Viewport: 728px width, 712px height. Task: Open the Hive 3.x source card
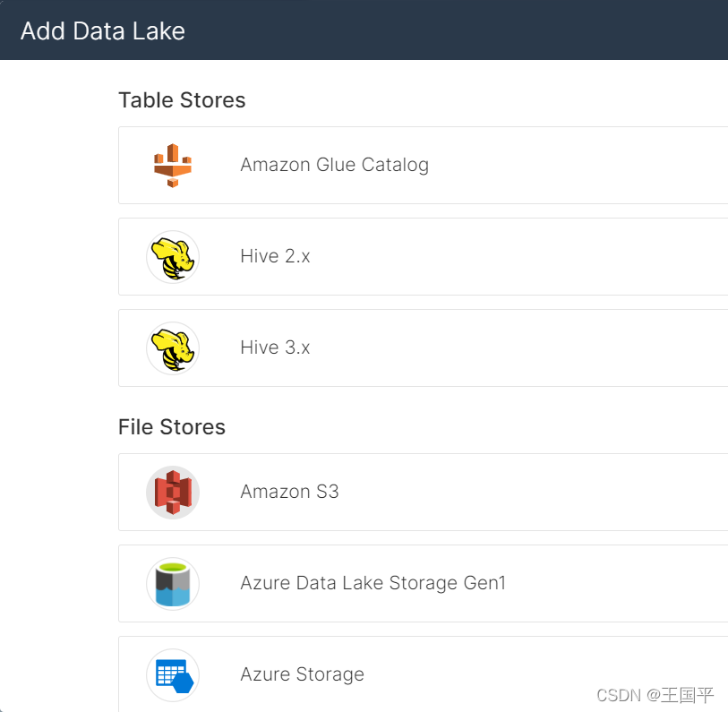click(x=537, y=347)
